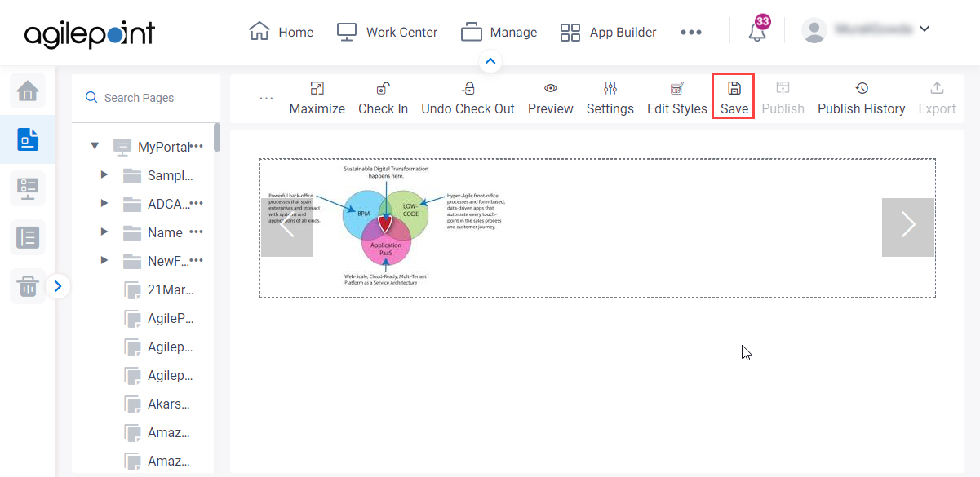Expand the left sidebar with arrow button
The height and width of the screenshot is (477, 980).
pyautogui.click(x=58, y=286)
